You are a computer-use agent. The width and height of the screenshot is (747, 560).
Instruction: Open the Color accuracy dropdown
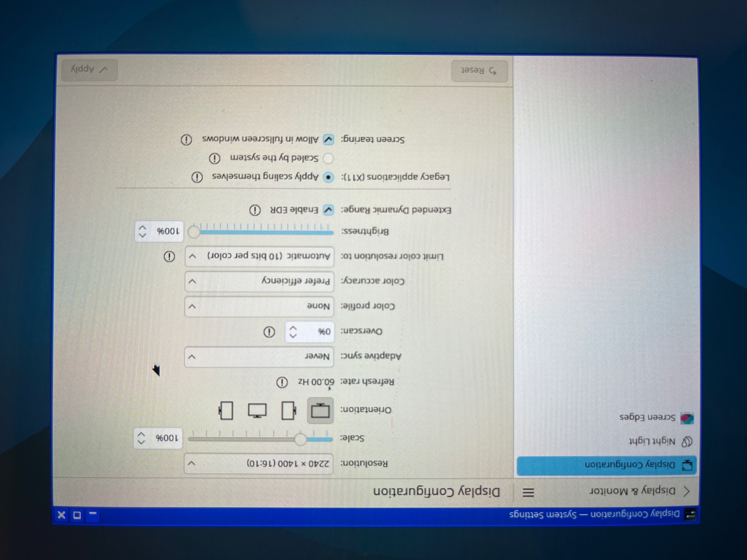point(259,281)
